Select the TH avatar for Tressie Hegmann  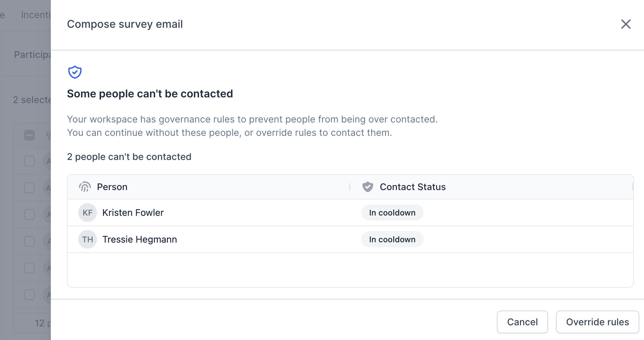click(88, 239)
